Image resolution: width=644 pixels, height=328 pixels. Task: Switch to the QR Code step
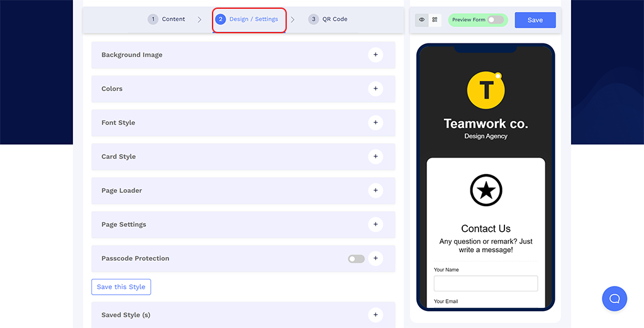click(x=328, y=19)
